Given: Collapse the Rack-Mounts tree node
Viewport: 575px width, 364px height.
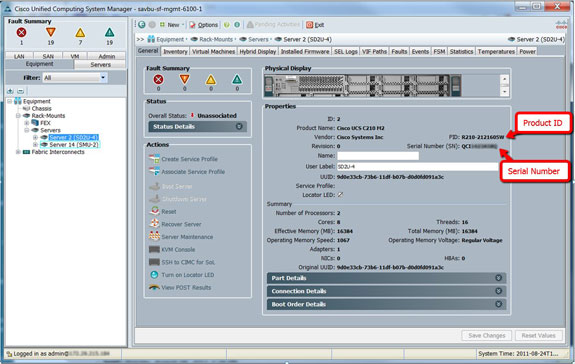Looking at the screenshot, I should click(18, 116).
